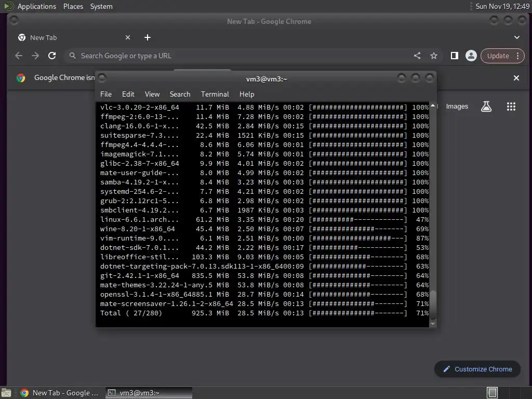Click show desktop icon in bottom panel
This screenshot has height=399, width=532.
[x=6, y=393]
